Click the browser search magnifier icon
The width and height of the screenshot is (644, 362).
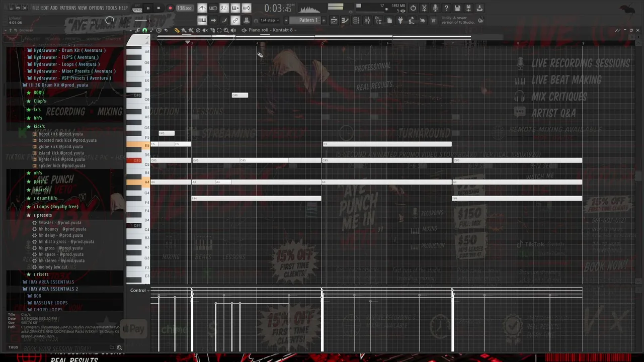[x=119, y=347]
